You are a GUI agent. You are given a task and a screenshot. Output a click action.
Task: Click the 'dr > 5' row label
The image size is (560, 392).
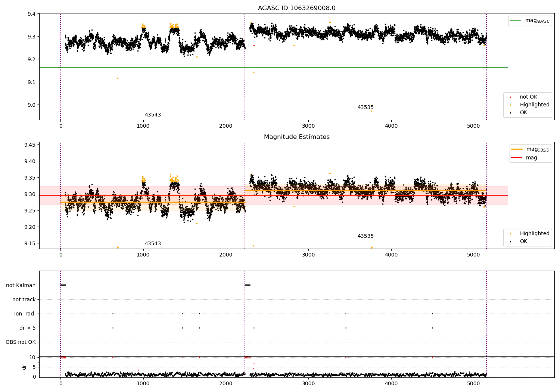pos(28,328)
